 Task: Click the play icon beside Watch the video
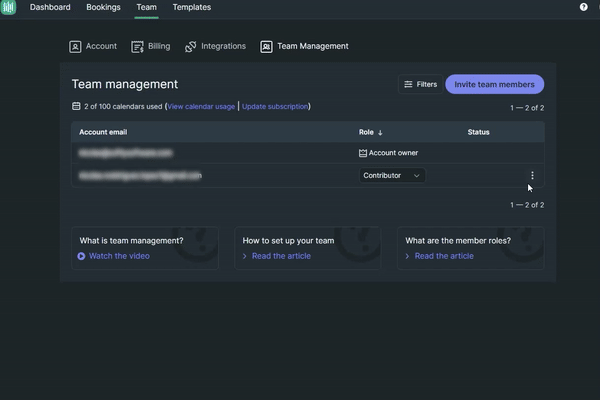coord(81,256)
